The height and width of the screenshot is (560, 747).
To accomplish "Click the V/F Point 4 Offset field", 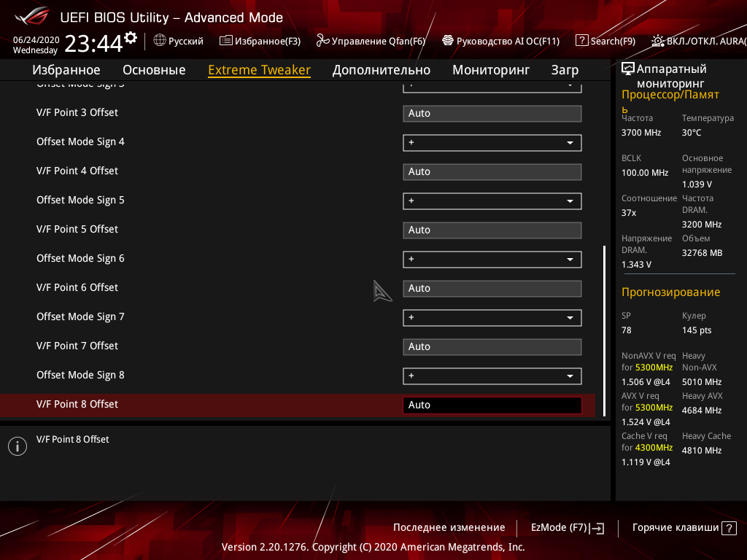I will 492,172.
